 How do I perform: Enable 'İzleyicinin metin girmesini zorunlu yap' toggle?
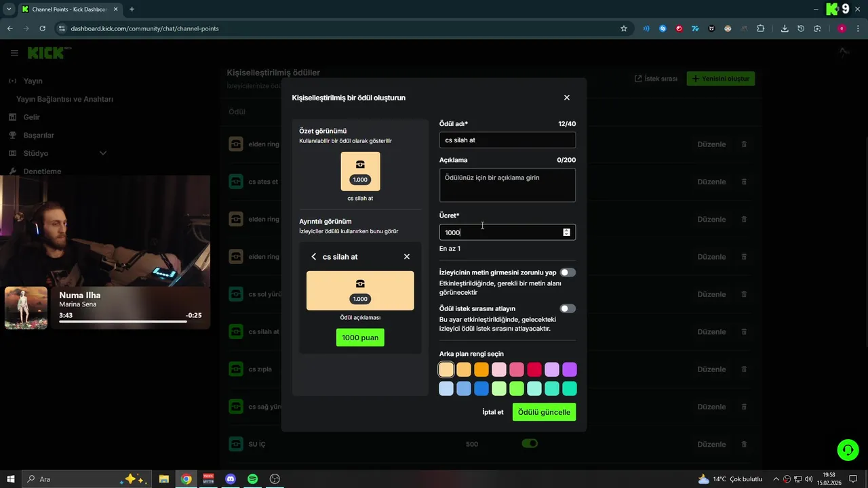pyautogui.click(x=568, y=272)
